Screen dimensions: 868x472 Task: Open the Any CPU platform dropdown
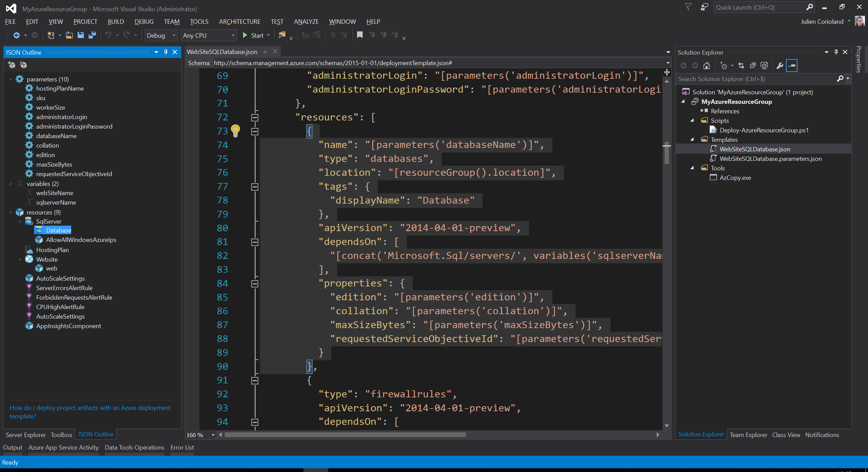[233, 35]
